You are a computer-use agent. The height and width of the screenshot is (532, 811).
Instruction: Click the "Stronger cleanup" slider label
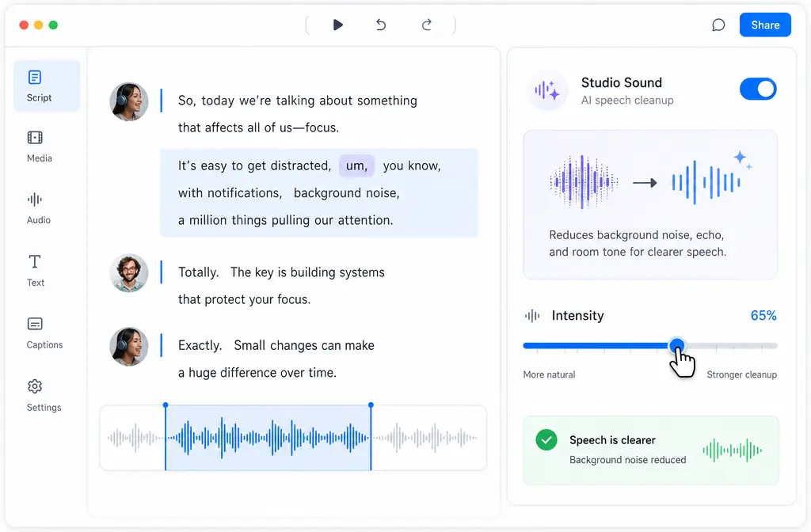click(x=741, y=374)
